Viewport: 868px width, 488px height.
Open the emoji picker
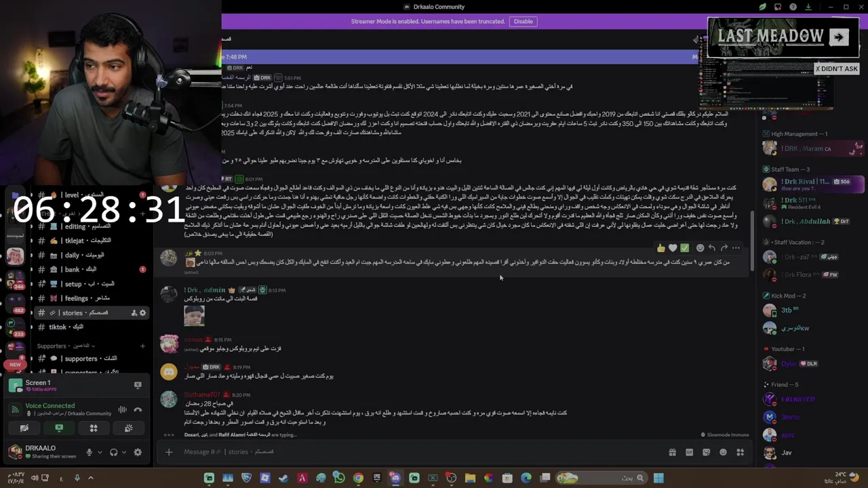tap(723, 452)
